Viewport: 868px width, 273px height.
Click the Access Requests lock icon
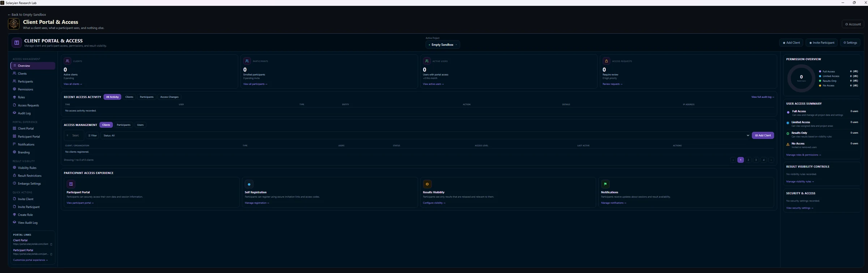coord(607,61)
